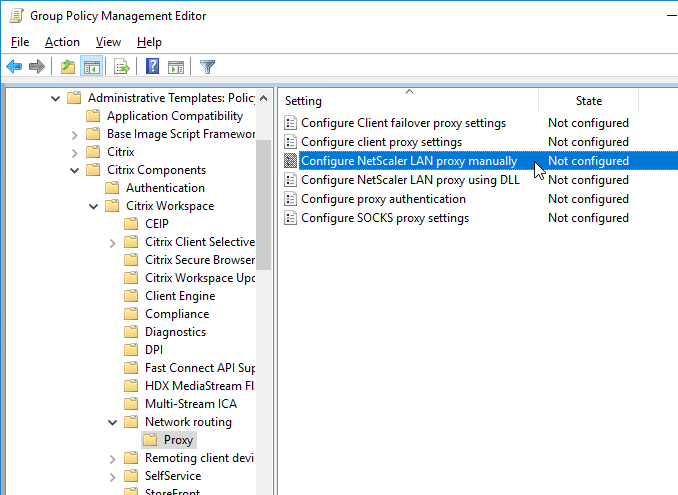Click the tree pane vertical scrollbar thumb

tap(263, 204)
